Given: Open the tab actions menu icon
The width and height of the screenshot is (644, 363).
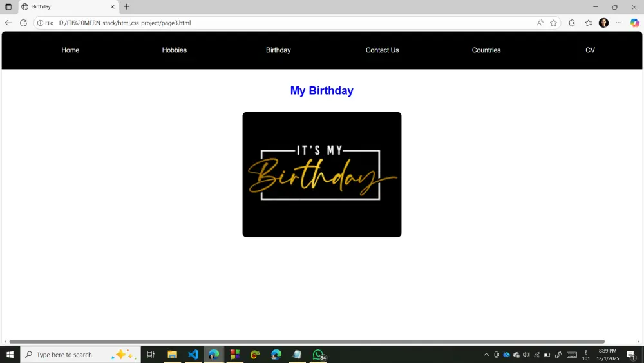Looking at the screenshot, I should point(8,7).
